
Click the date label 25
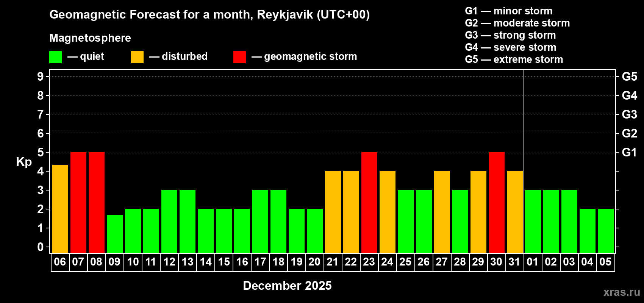[x=405, y=262]
